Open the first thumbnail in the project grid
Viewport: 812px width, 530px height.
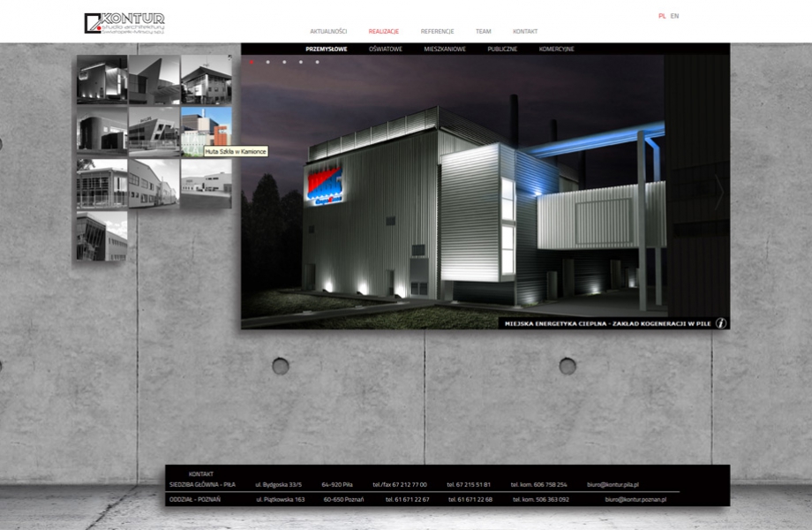102,80
